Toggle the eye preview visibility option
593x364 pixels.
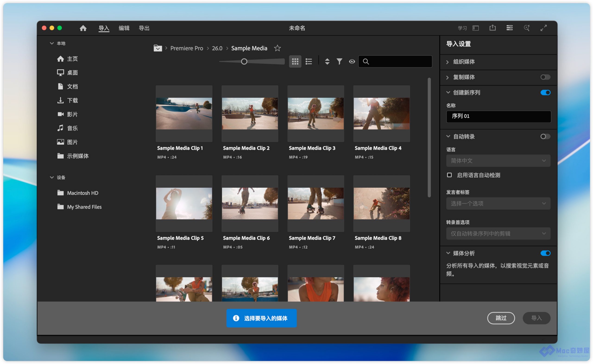[x=352, y=62]
